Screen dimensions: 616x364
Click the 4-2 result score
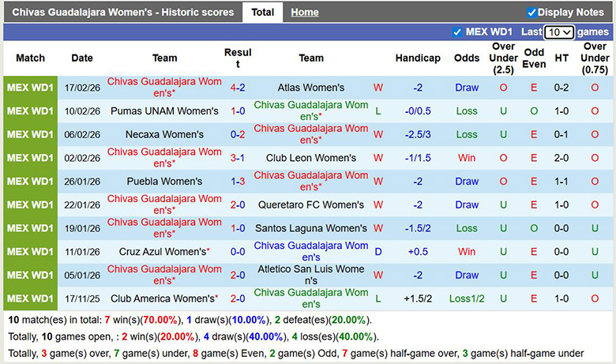pyautogui.click(x=238, y=88)
